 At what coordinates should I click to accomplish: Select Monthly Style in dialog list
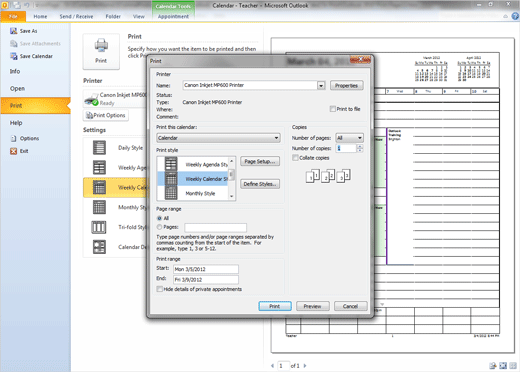[x=193, y=193]
